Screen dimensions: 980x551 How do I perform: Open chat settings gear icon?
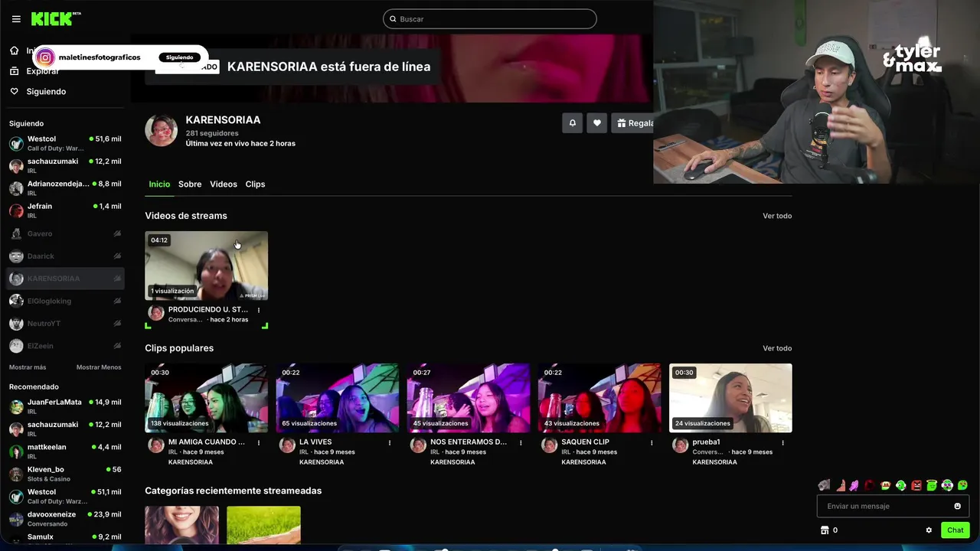[x=929, y=530]
